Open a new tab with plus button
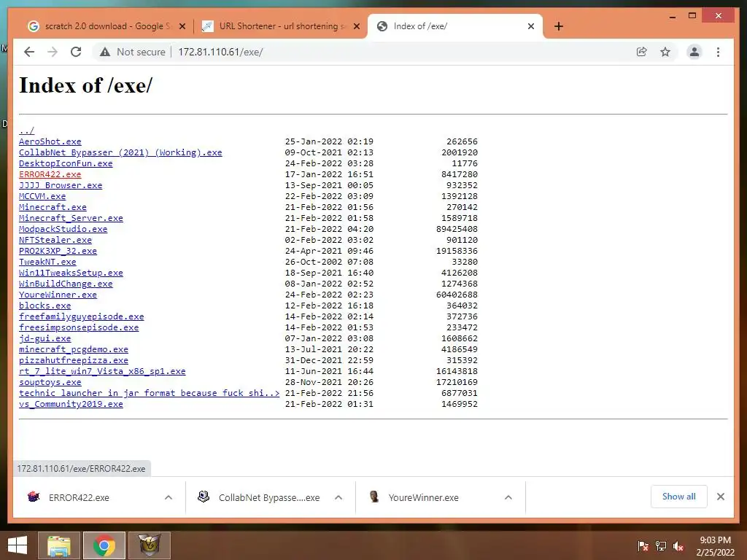The width and height of the screenshot is (747, 560). tap(559, 26)
